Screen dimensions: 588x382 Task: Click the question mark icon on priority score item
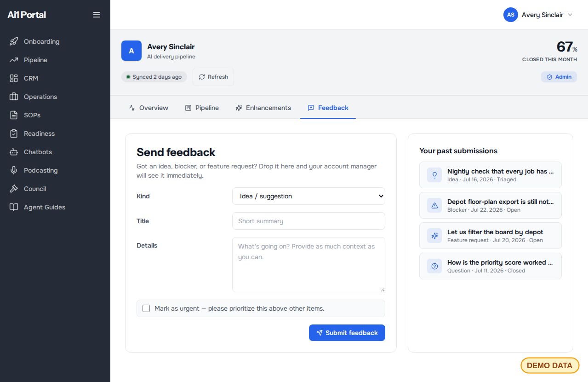coord(434,266)
